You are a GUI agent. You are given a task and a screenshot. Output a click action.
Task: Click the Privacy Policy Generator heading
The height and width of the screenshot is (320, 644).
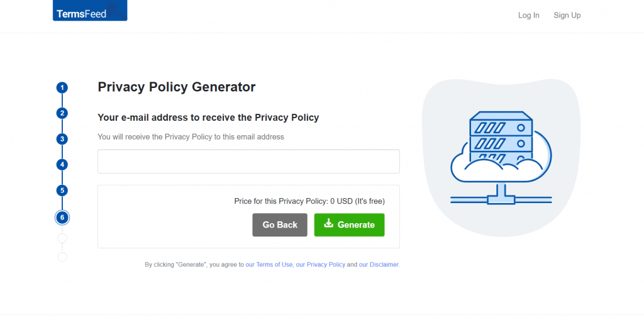pos(177,87)
